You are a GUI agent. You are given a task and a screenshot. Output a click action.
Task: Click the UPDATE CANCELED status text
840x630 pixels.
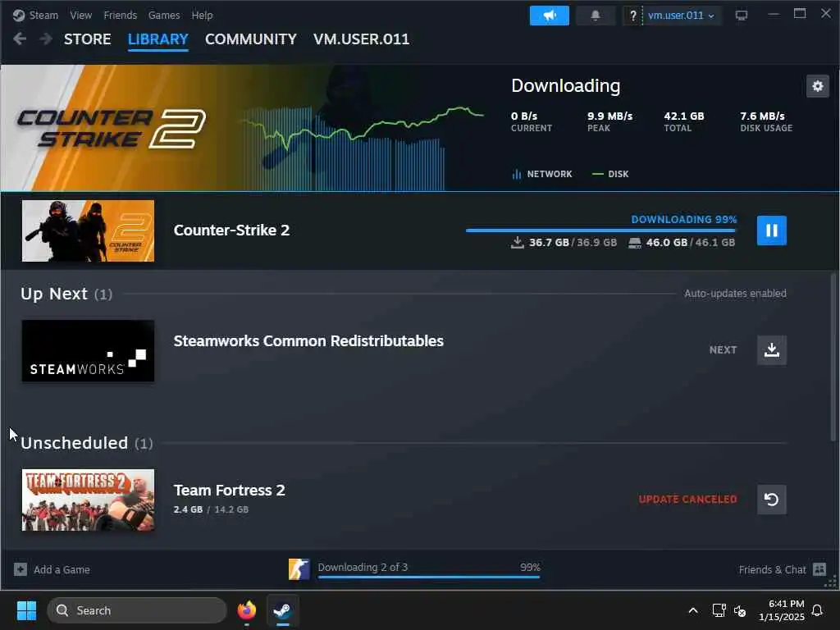[x=688, y=500]
